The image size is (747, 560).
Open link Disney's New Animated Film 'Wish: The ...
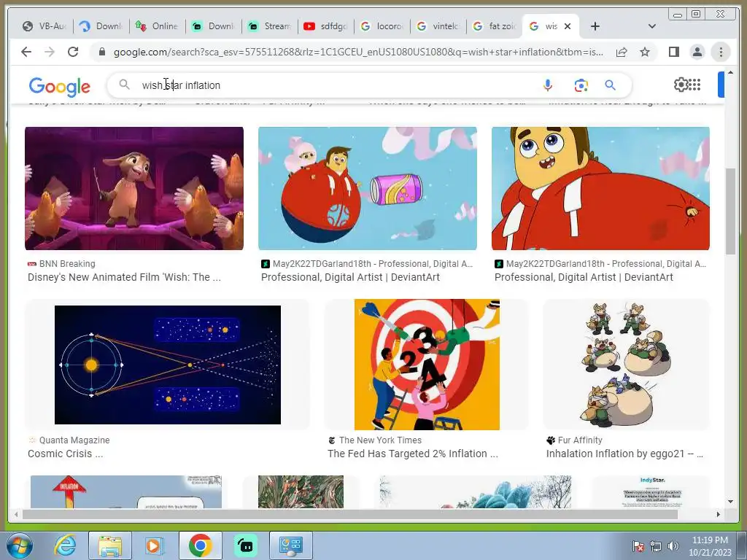click(x=124, y=277)
